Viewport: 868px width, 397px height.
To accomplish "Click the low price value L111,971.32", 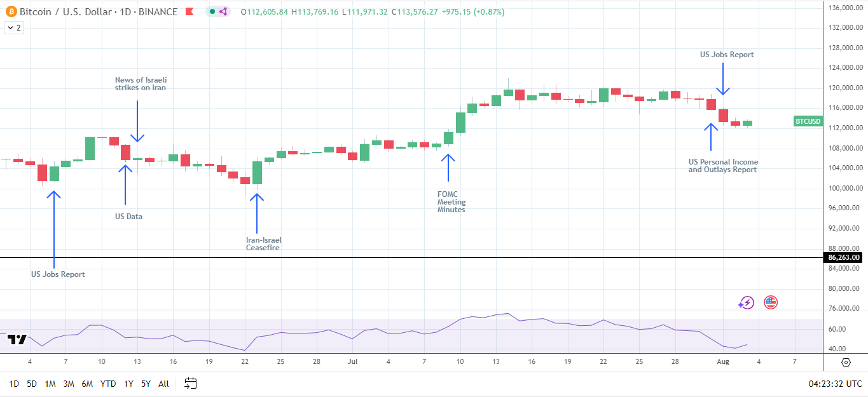I will coord(366,11).
